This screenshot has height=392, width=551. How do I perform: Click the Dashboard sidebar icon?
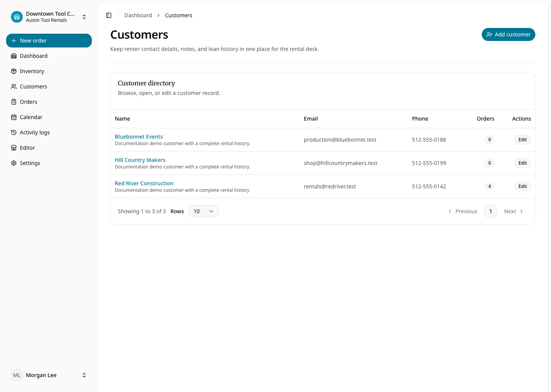click(14, 56)
